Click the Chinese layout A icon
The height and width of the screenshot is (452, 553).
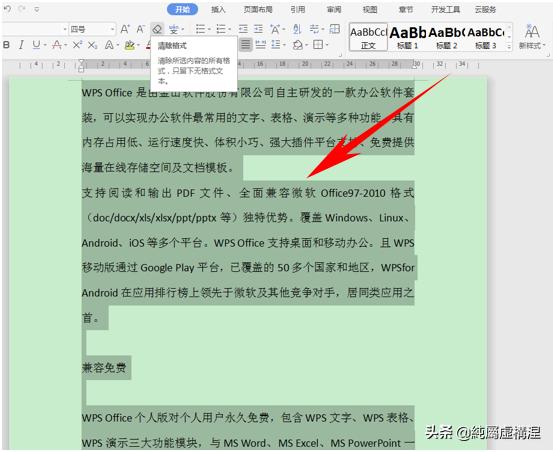pyautogui.click(x=275, y=29)
